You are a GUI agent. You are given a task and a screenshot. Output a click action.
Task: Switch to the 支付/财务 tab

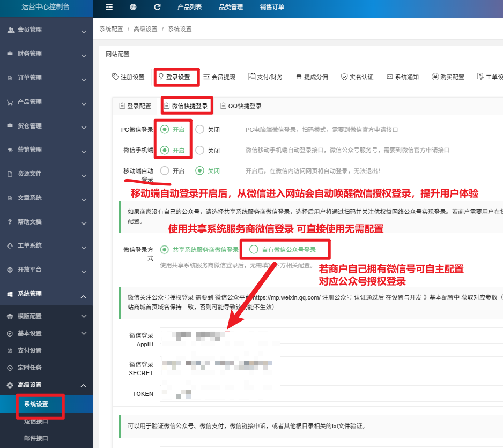click(x=265, y=77)
